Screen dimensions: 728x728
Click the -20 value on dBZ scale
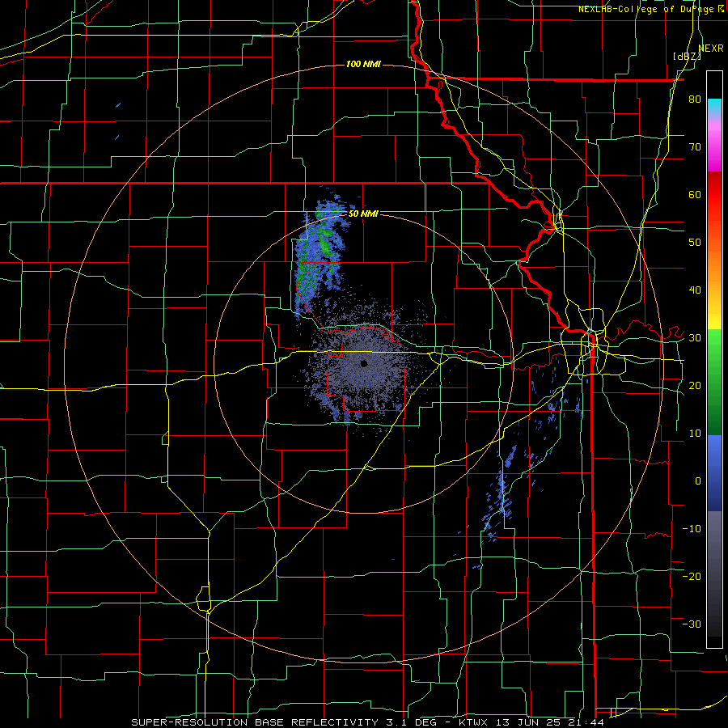[x=692, y=577]
